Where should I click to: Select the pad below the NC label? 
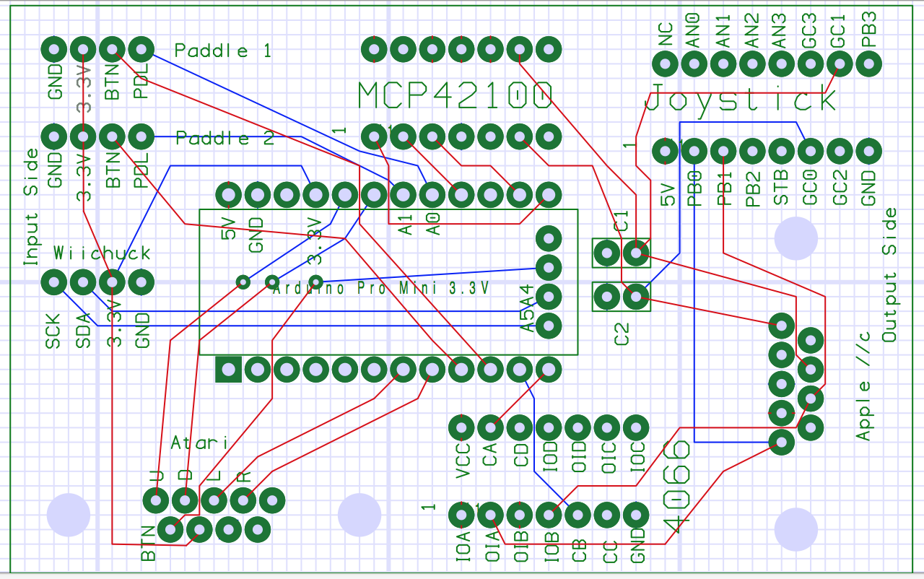pos(665,64)
